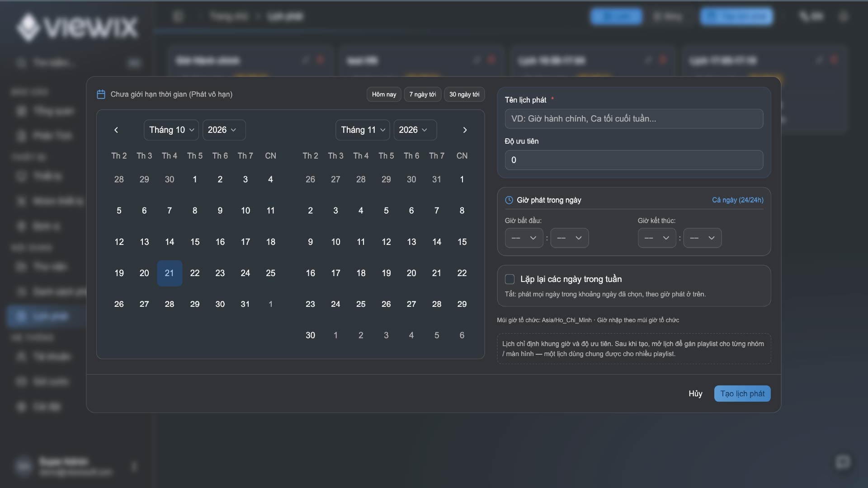Select day 25 in the Tháng 11 calendar
Screen dimensions: 868x488
coord(361,304)
